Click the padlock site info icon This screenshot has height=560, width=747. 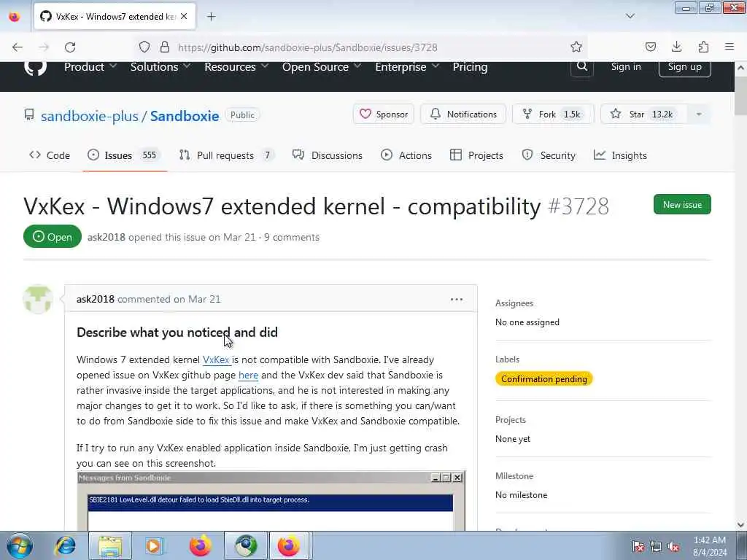(165, 47)
